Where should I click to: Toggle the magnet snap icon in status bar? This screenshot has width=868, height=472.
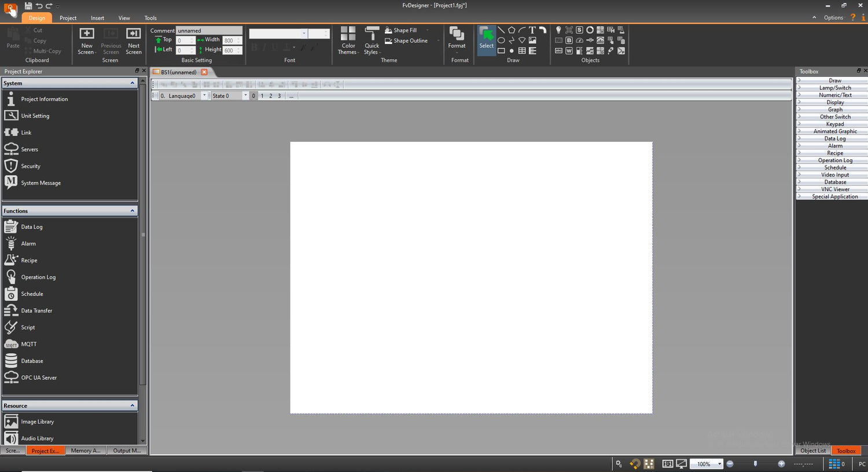(635, 464)
